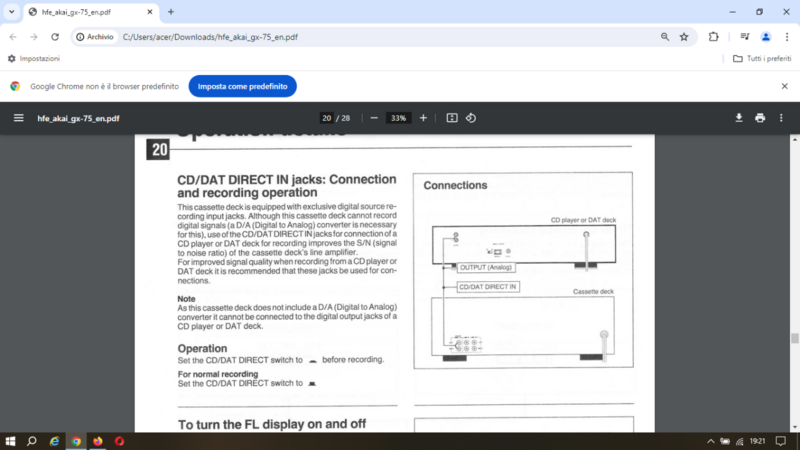
Task: Open Chrome three-dot main menu
Action: [x=785, y=36]
